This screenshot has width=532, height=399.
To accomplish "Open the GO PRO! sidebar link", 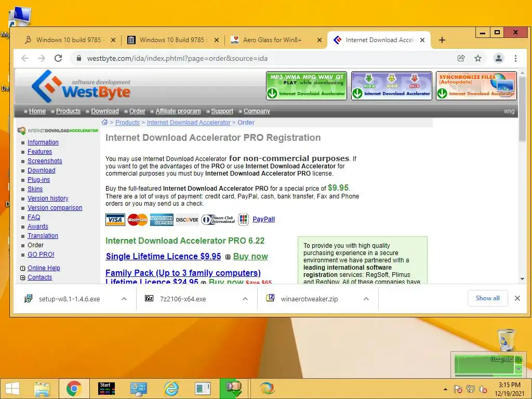I will coord(41,255).
